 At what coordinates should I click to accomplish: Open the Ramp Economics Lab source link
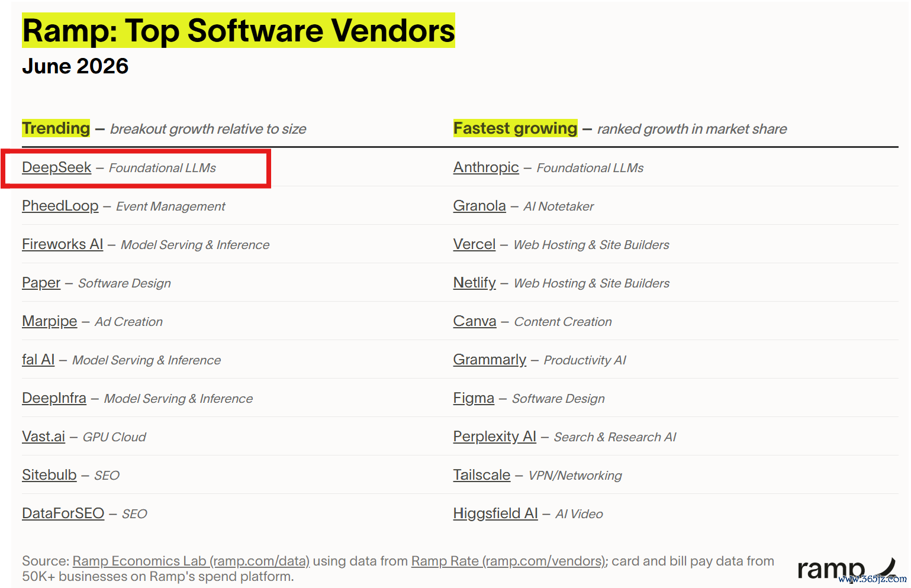pyautogui.click(x=191, y=561)
